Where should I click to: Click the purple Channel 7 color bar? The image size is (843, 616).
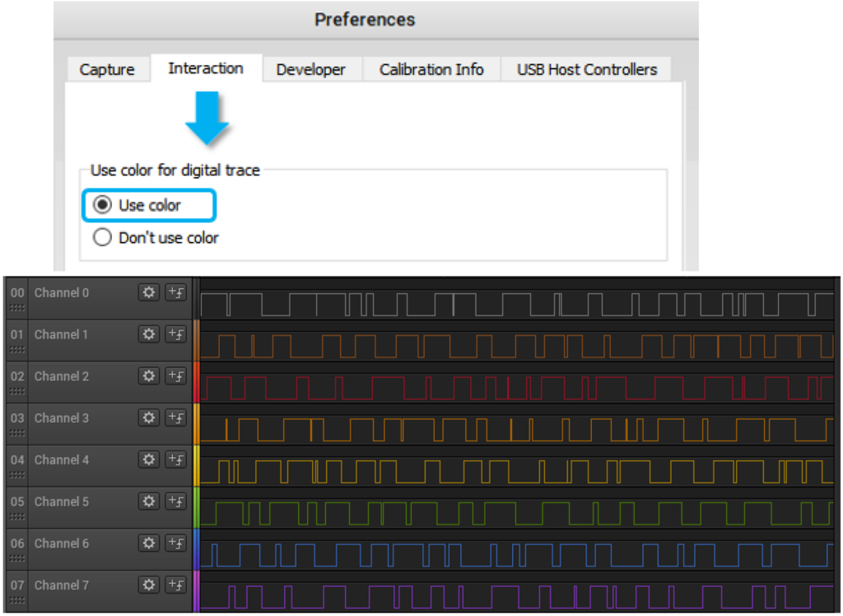(196, 591)
